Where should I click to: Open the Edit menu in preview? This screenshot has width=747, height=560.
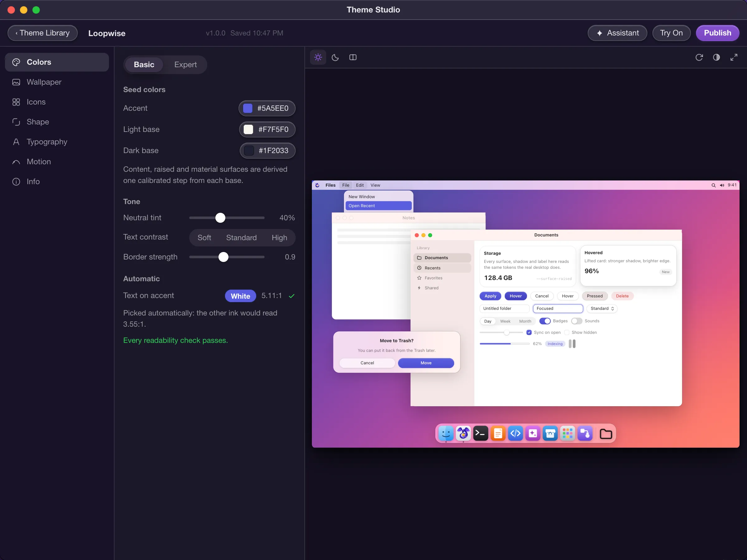pyautogui.click(x=360, y=185)
